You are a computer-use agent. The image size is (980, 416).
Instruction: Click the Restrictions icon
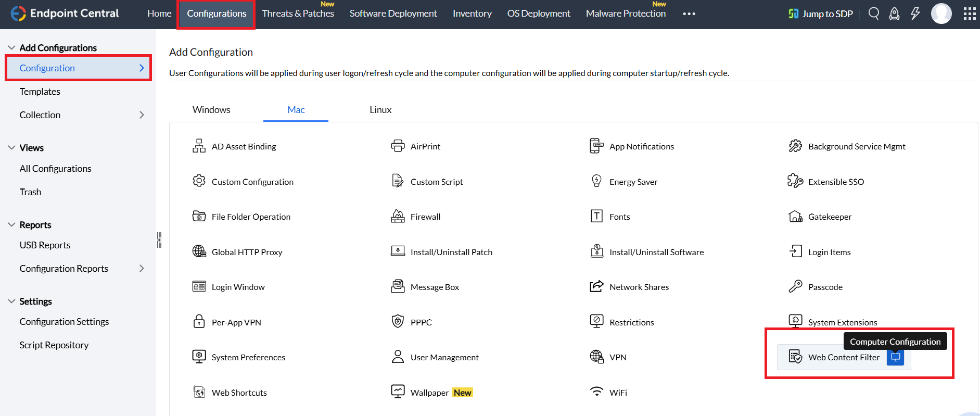[596, 321]
